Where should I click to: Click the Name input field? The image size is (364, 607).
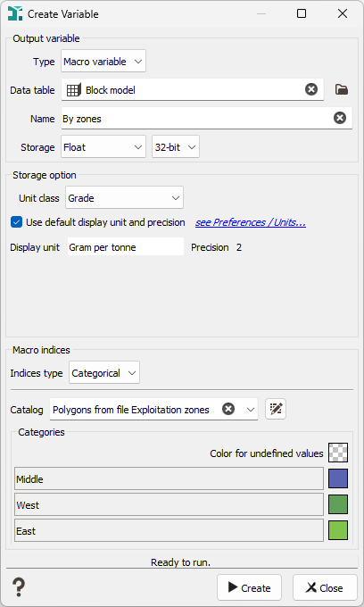(x=196, y=119)
